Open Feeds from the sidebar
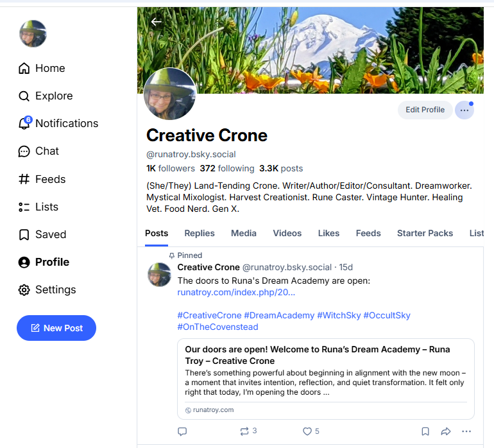This screenshot has height=448, width=494. [42, 179]
